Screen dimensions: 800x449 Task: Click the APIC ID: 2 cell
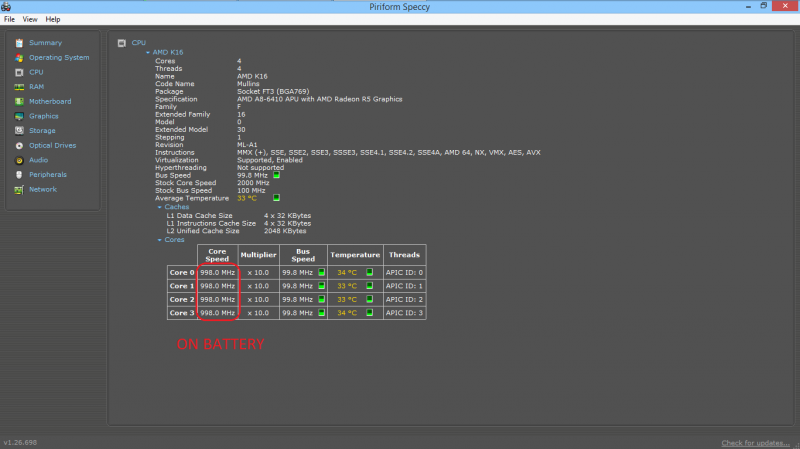point(404,300)
